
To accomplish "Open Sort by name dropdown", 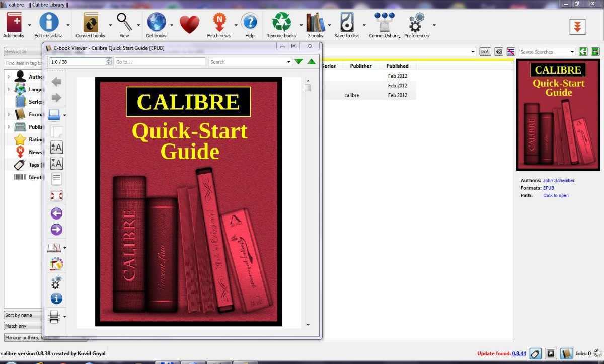I will 23,315.
